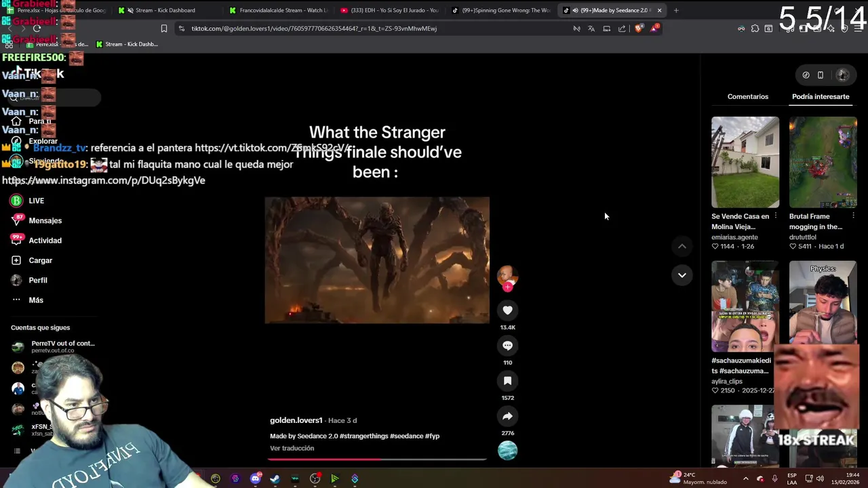Image resolution: width=868 pixels, height=488 pixels.
Task: Open comments with the speech bubble icon
Action: pos(507,345)
